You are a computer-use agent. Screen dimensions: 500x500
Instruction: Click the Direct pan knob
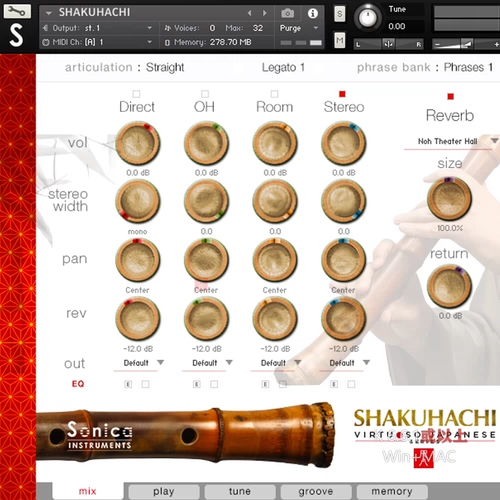click(x=138, y=260)
